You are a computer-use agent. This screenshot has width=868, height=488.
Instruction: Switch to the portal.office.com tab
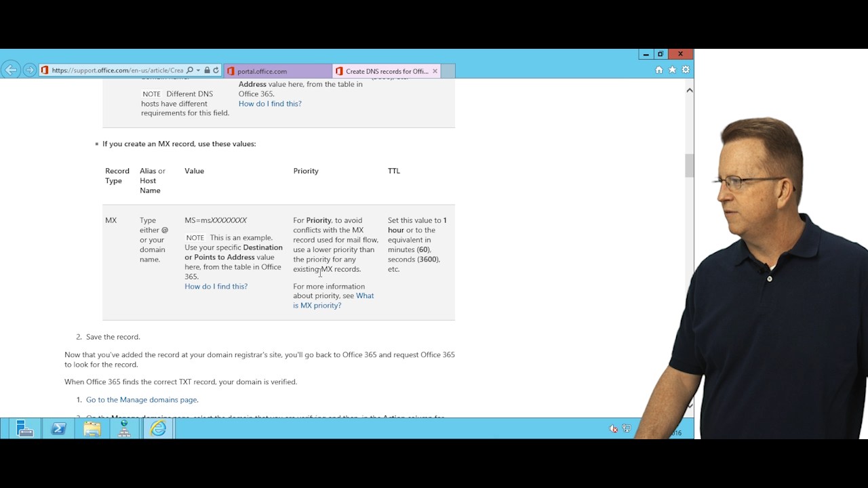tap(277, 71)
